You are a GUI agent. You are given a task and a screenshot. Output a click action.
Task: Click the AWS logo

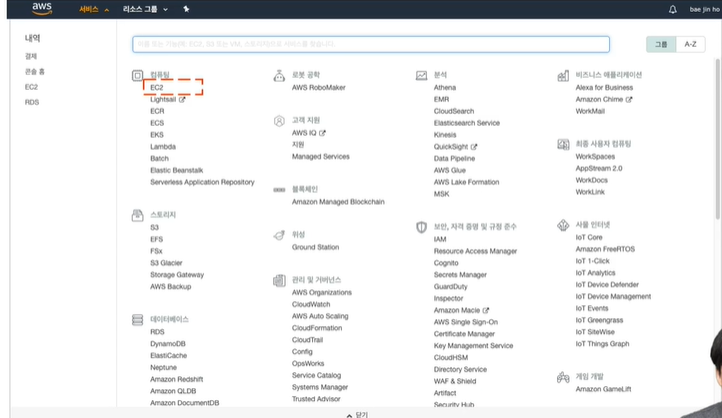[x=42, y=9]
